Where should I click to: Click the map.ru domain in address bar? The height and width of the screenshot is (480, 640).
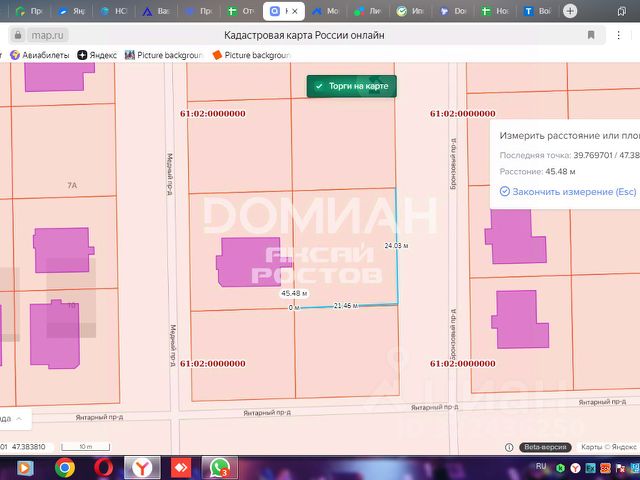[x=47, y=36]
